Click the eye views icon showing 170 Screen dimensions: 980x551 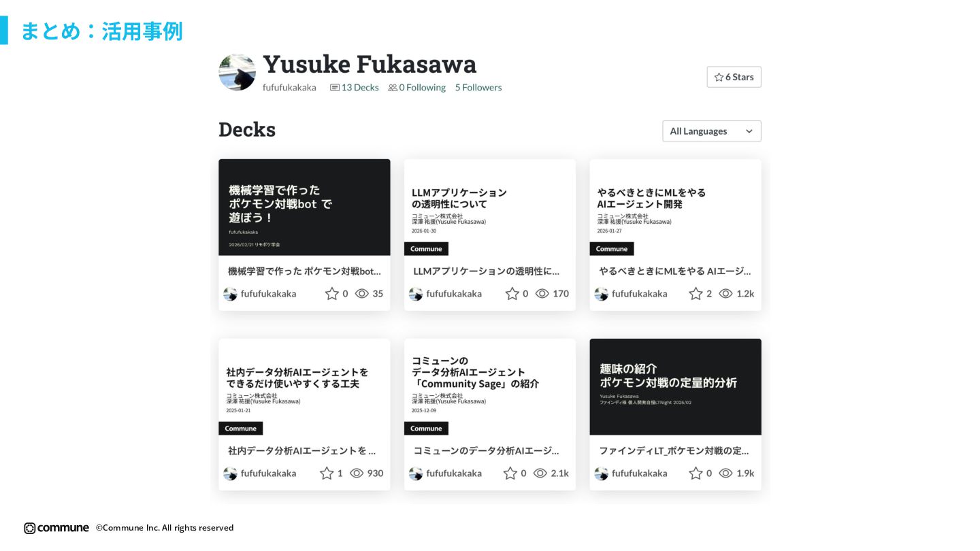pos(542,294)
